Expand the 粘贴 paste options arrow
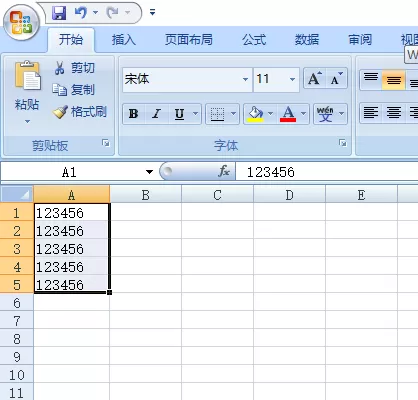 [x=27, y=121]
